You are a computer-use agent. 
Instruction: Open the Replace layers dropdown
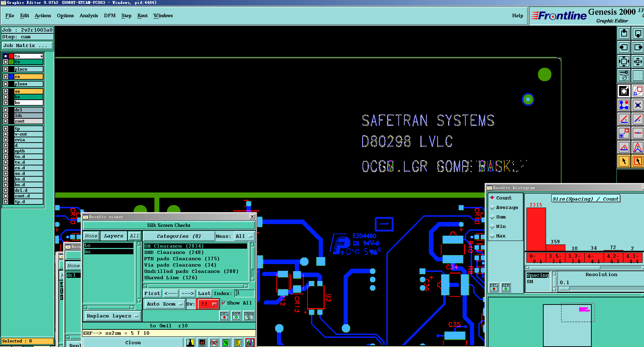(112, 316)
